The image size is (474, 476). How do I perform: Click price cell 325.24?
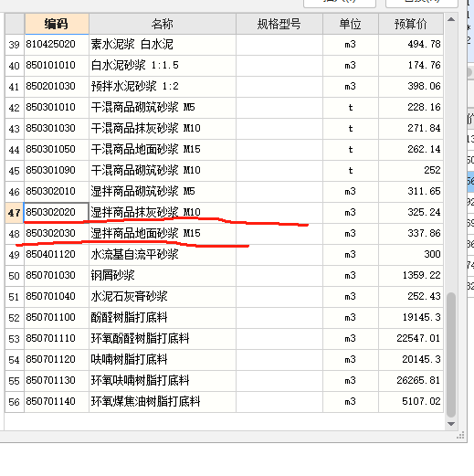coord(411,213)
